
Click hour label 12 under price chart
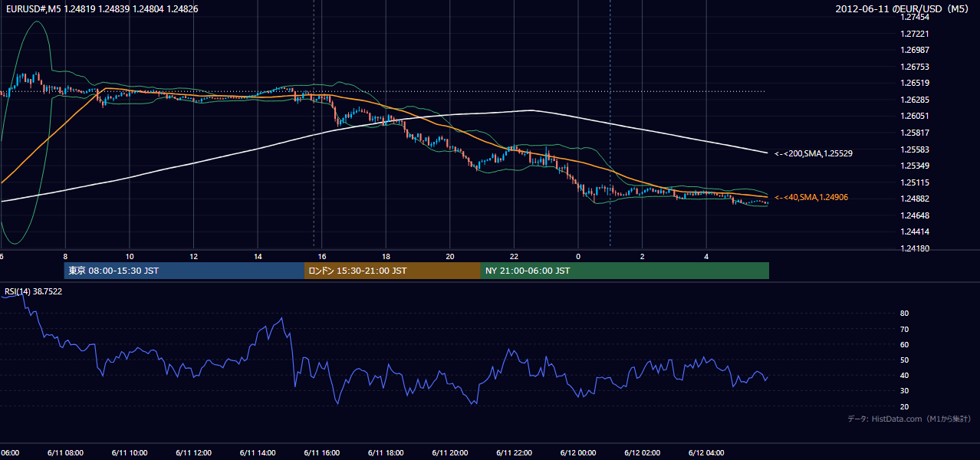coord(194,257)
